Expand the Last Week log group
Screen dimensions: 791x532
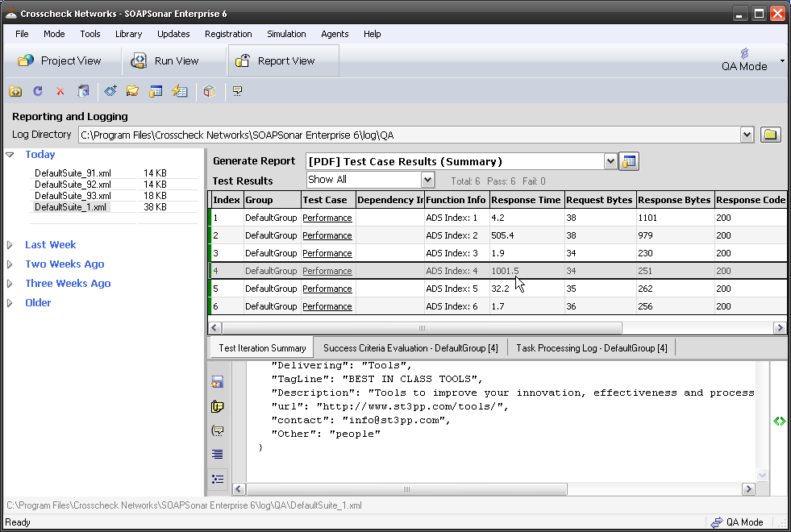tap(10, 245)
